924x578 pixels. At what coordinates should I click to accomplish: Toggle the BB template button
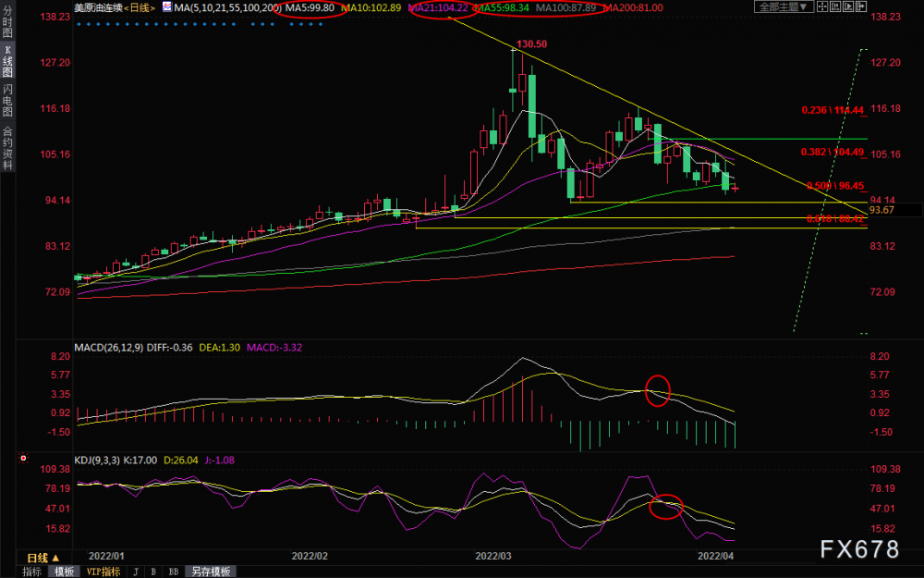174,572
